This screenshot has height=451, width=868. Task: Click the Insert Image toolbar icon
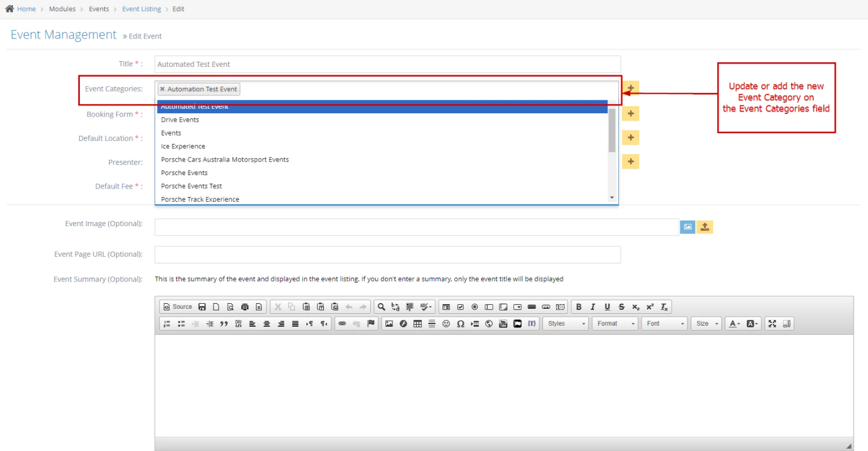click(x=389, y=324)
